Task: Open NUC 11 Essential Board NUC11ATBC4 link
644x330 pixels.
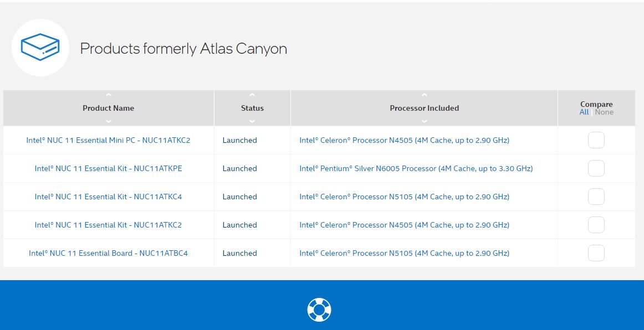Action: [108, 253]
